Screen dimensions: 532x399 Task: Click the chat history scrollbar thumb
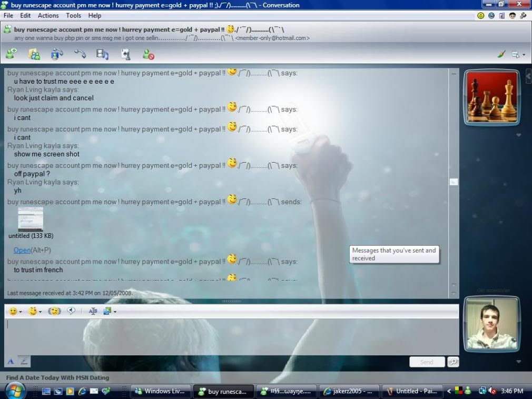pyautogui.click(x=454, y=182)
